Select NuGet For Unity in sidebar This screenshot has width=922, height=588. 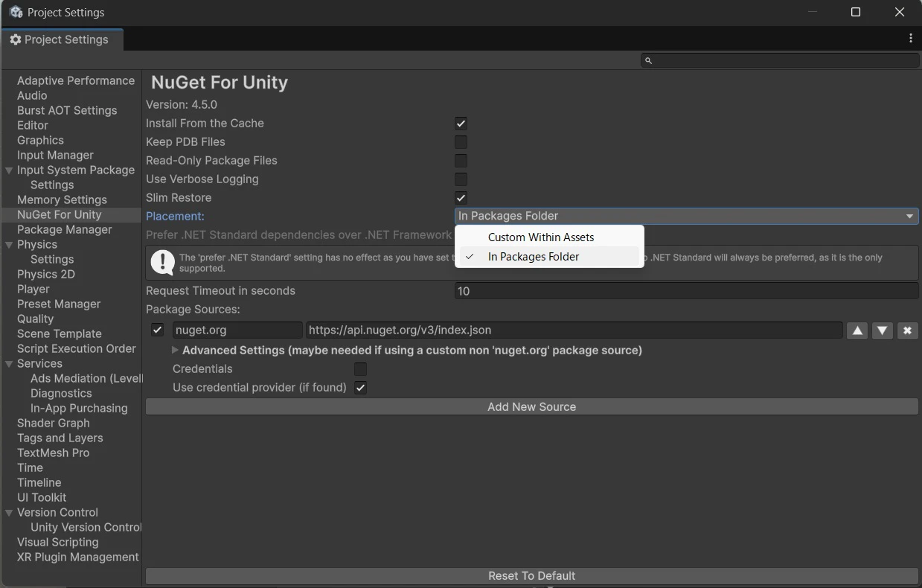pyautogui.click(x=59, y=214)
